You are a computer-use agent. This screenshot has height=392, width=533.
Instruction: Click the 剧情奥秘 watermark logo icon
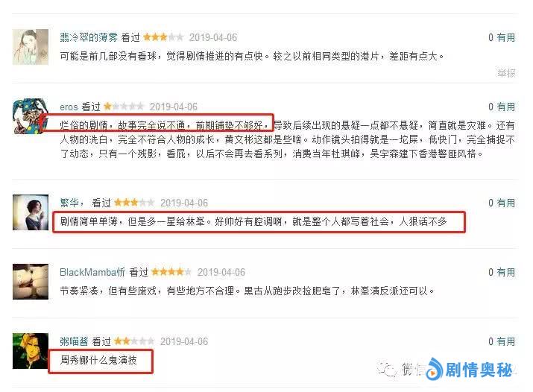[x=435, y=369]
